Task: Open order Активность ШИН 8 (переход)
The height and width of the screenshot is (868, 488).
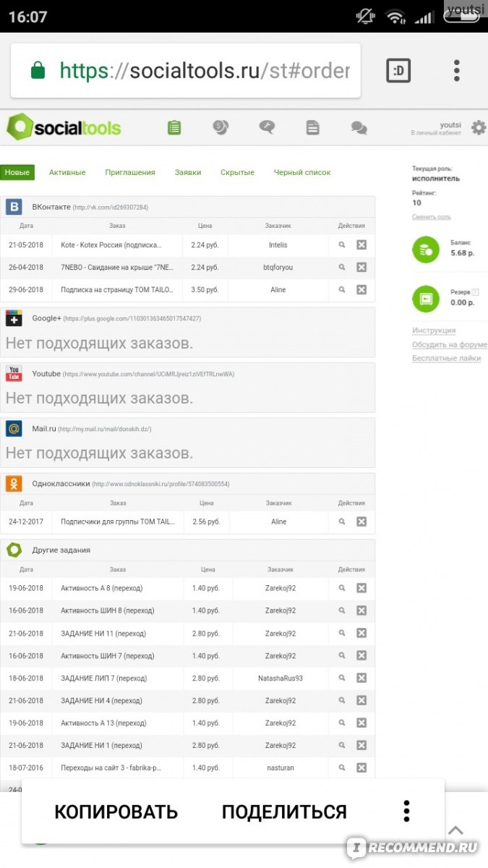Action: point(108,610)
